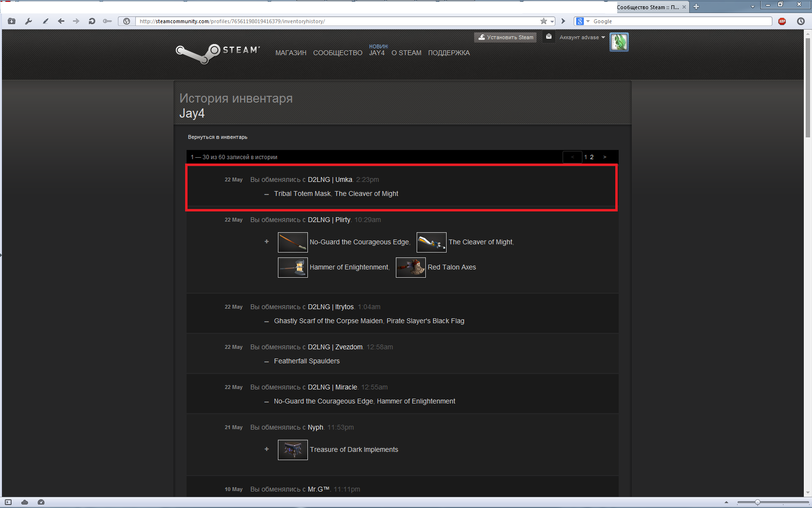
Task: Focus the Google search field
Action: point(681,21)
